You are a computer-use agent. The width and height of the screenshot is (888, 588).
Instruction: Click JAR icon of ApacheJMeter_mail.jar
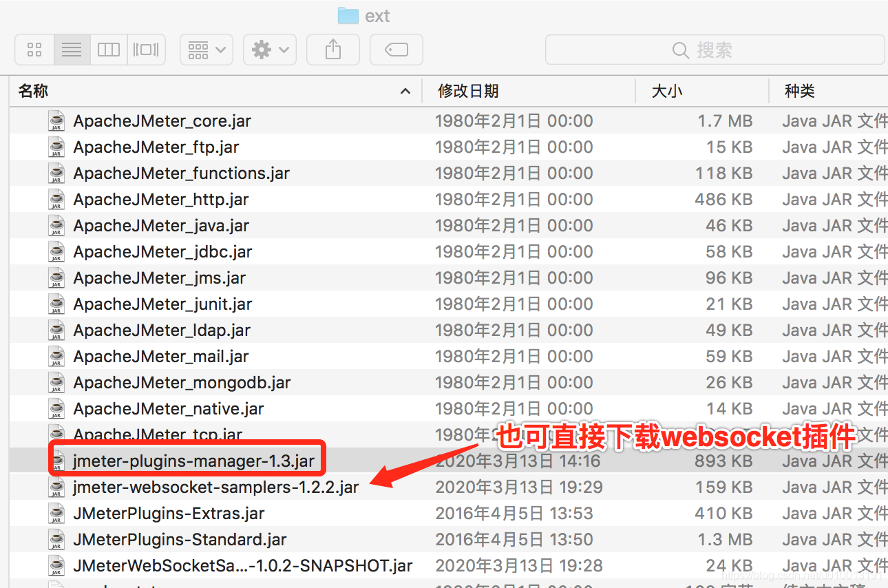[56, 357]
